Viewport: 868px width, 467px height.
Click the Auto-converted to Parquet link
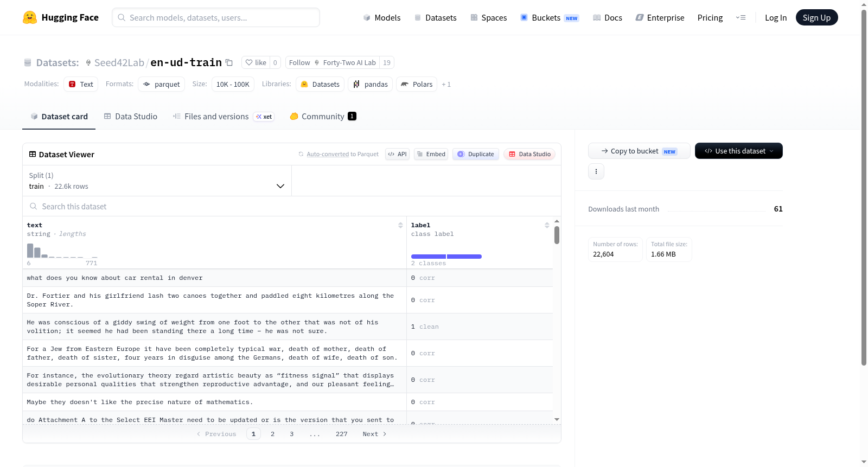coord(342,154)
